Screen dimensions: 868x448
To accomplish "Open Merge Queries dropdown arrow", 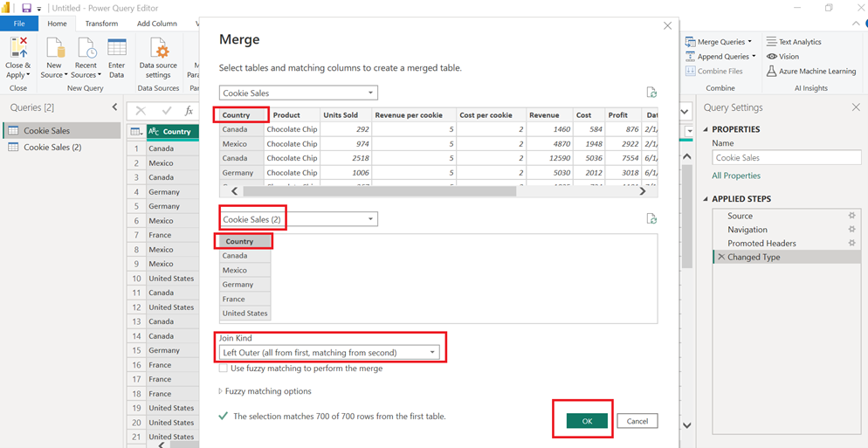I will pyautogui.click(x=749, y=42).
